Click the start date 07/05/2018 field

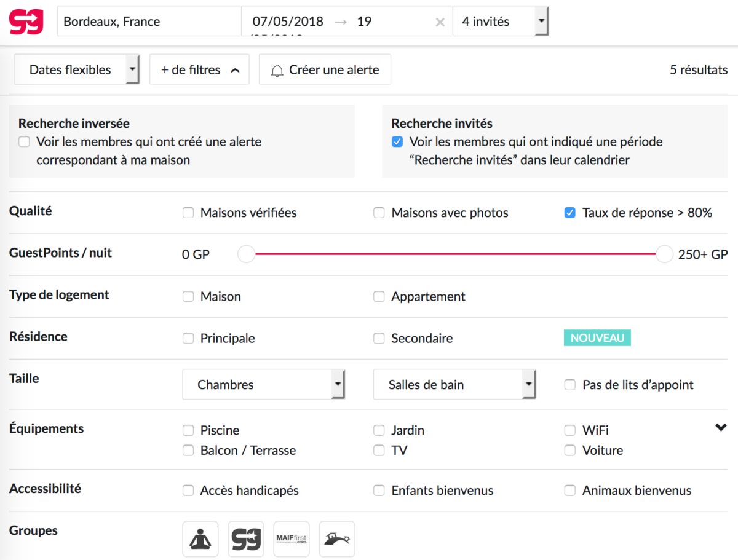pyautogui.click(x=288, y=22)
